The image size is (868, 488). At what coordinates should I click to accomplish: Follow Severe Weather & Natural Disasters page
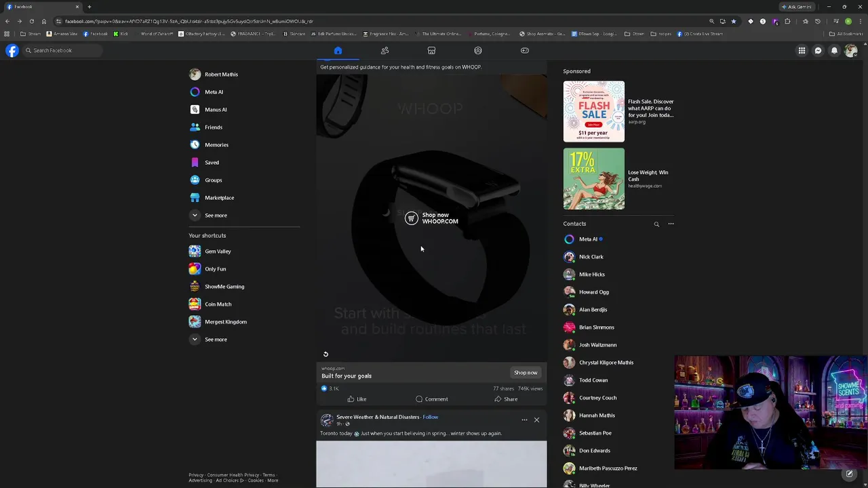pos(431,417)
